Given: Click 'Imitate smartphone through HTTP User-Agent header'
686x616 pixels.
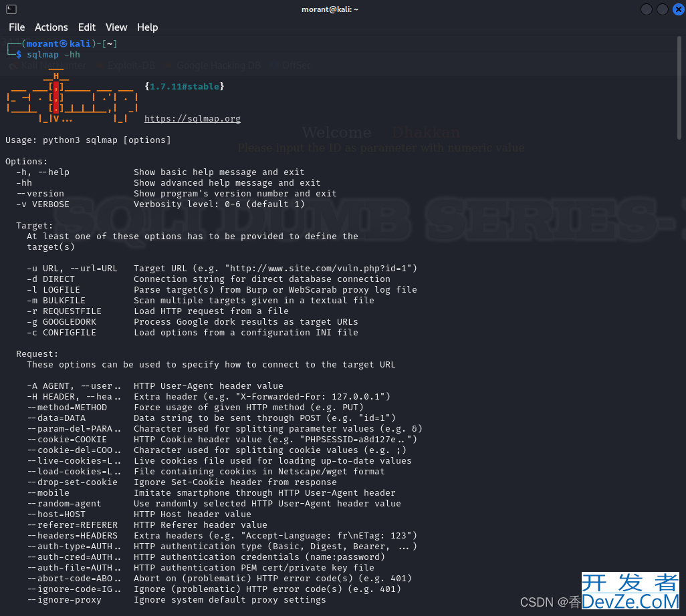Looking at the screenshot, I should 265,492.
